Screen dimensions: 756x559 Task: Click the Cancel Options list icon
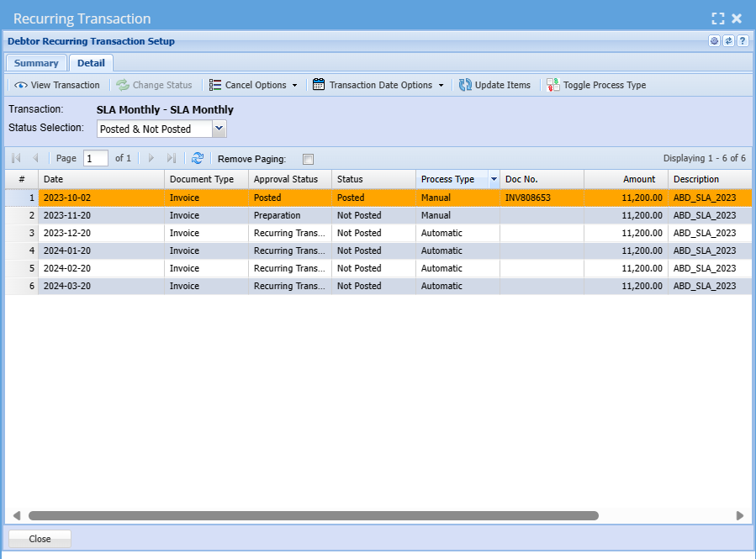pyautogui.click(x=215, y=85)
